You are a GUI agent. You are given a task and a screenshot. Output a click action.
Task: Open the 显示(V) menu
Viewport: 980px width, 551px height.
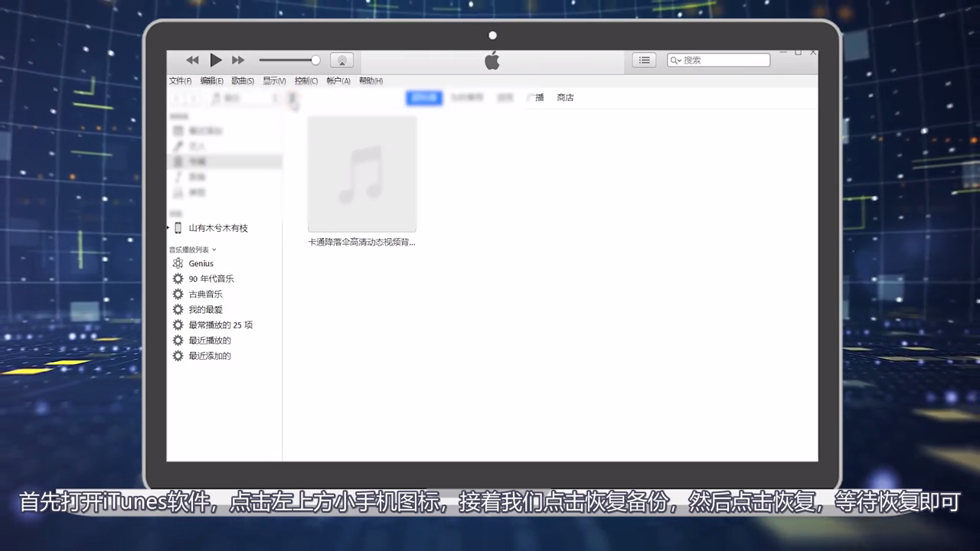[x=274, y=80]
